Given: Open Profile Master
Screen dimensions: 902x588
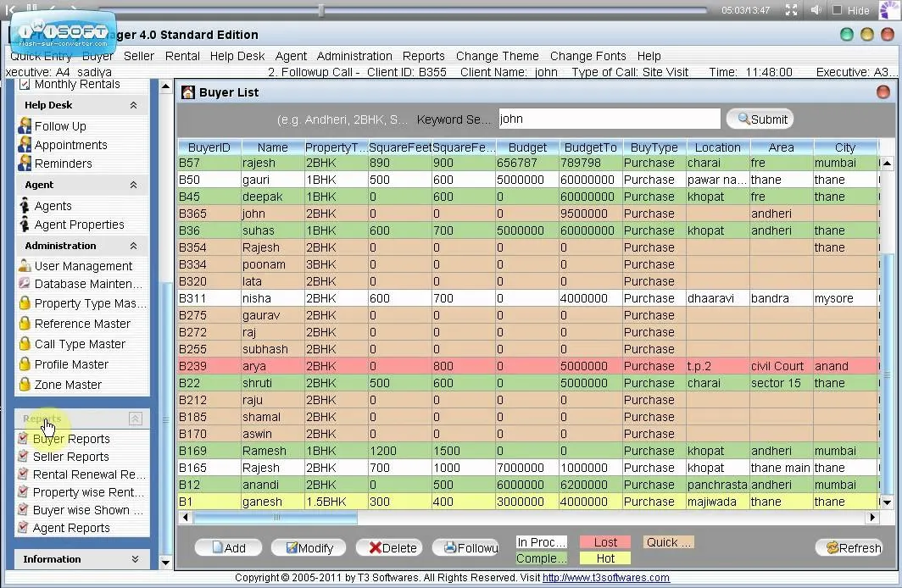Looking at the screenshot, I should [x=70, y=364].
